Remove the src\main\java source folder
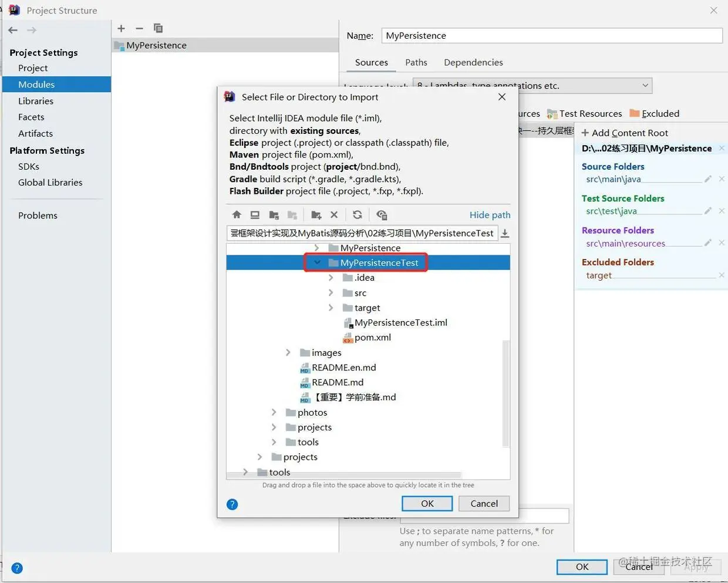 [x=722, y=179]
